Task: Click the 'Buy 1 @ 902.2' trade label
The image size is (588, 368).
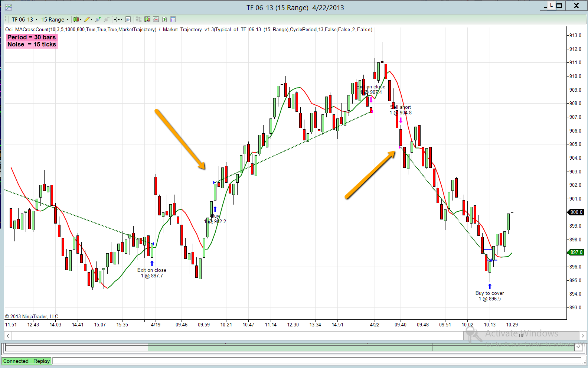Action: 215,219
